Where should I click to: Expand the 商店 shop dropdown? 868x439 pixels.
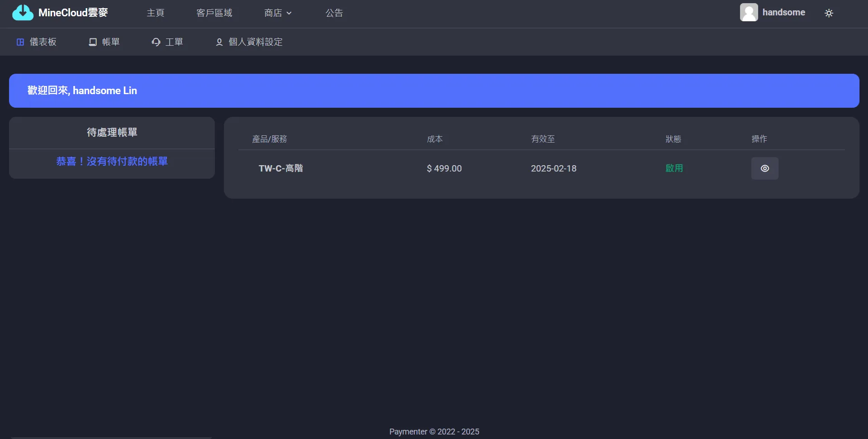273,13
